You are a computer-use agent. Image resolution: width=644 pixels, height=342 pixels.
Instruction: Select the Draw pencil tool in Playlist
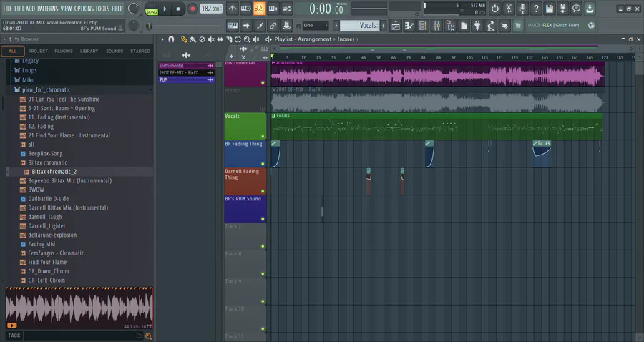click(x=184, y=39)
